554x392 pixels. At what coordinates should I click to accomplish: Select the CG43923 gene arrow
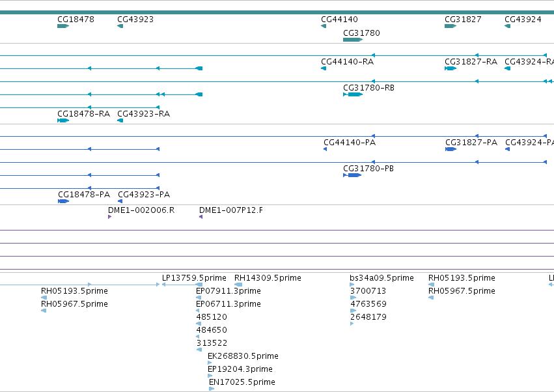120,26
